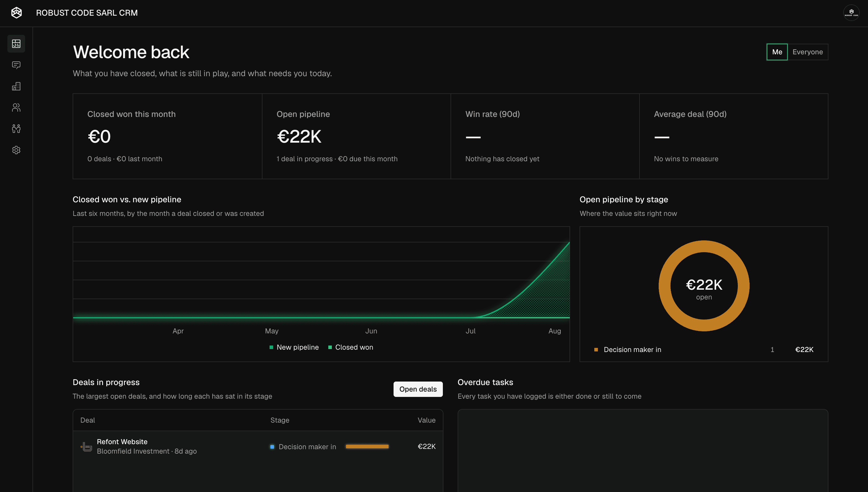Click the Open pipeline €22K card
This screenshot has width=868, height=492.
tap(356, 136)
